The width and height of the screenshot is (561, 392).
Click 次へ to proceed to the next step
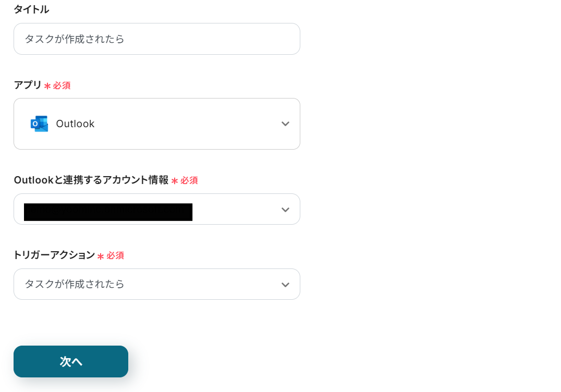click(70, 361)
